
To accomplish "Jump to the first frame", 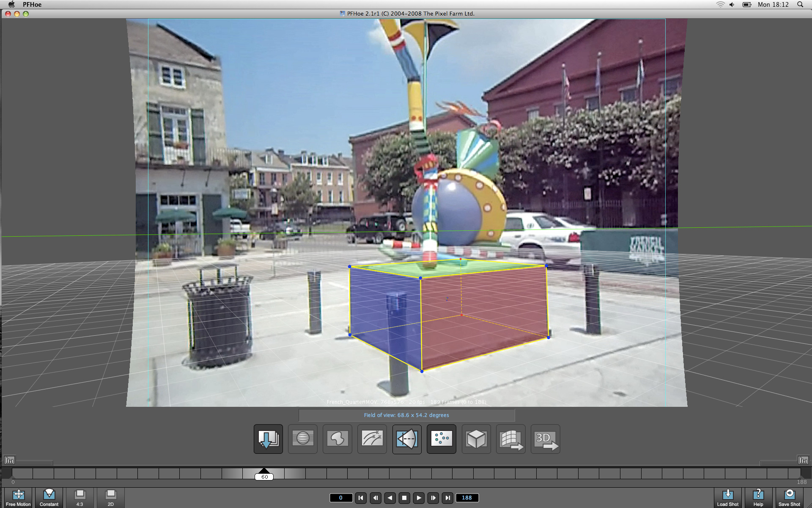I will [x=361, y=498].
